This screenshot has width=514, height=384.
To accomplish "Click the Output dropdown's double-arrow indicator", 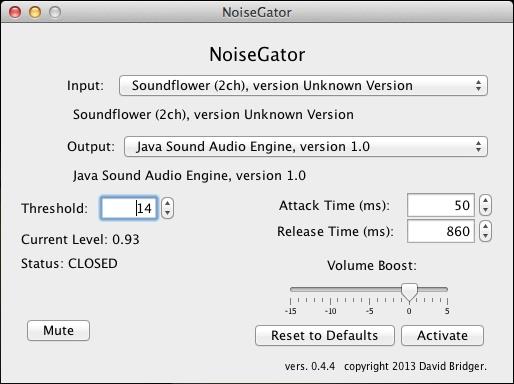I will (x=479, y=147).
